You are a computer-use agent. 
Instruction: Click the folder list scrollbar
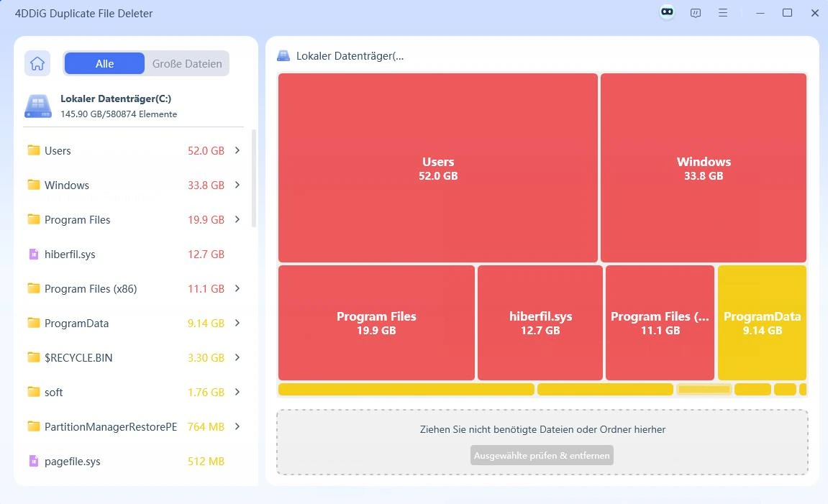click(254, 178)
